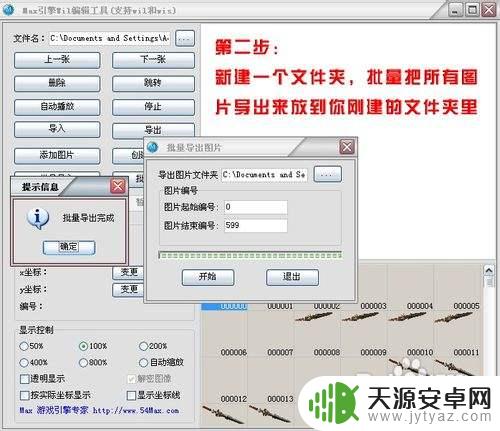The image size is (500, 431).
Task: Minimize the Max引擎Wil编辑工具 window
Action: 455,10
